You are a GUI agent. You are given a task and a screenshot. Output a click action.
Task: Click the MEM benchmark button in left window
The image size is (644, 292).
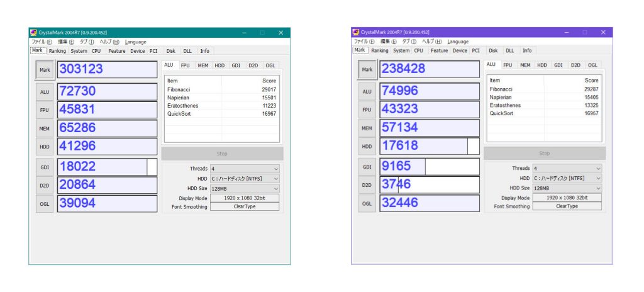tap(45, 129)
